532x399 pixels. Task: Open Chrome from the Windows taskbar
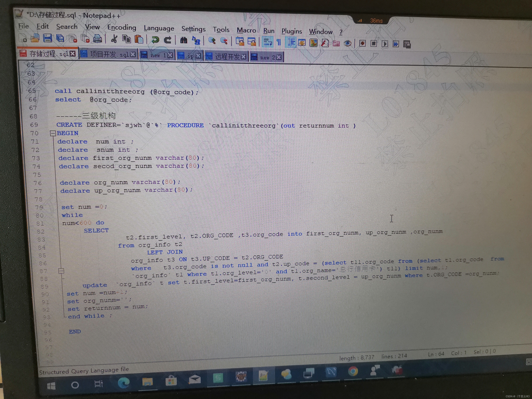coord(353,371)
